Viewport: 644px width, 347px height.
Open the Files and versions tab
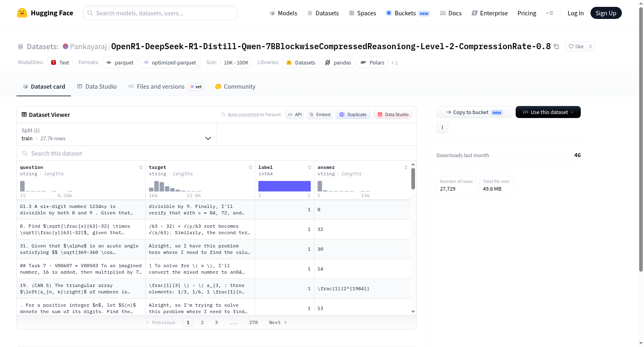pyautogui.click(x=166, y=87)
